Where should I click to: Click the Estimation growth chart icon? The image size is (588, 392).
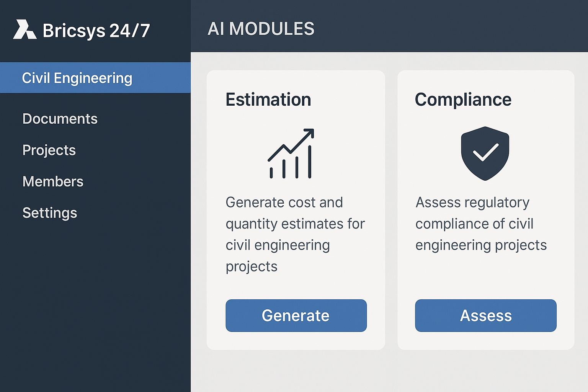coord(291,154)
